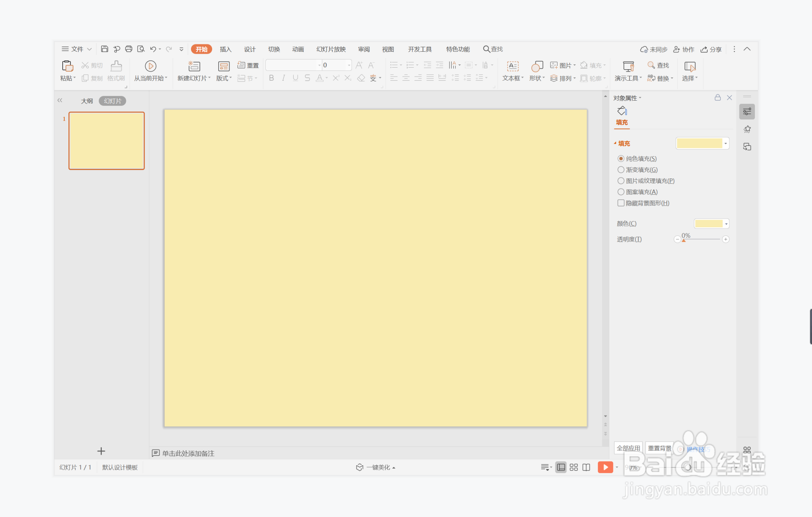The height and width of the screenshot is (517, 812).
Task: Select slide 1 thumbnail in panel
Action: (107, 141)
